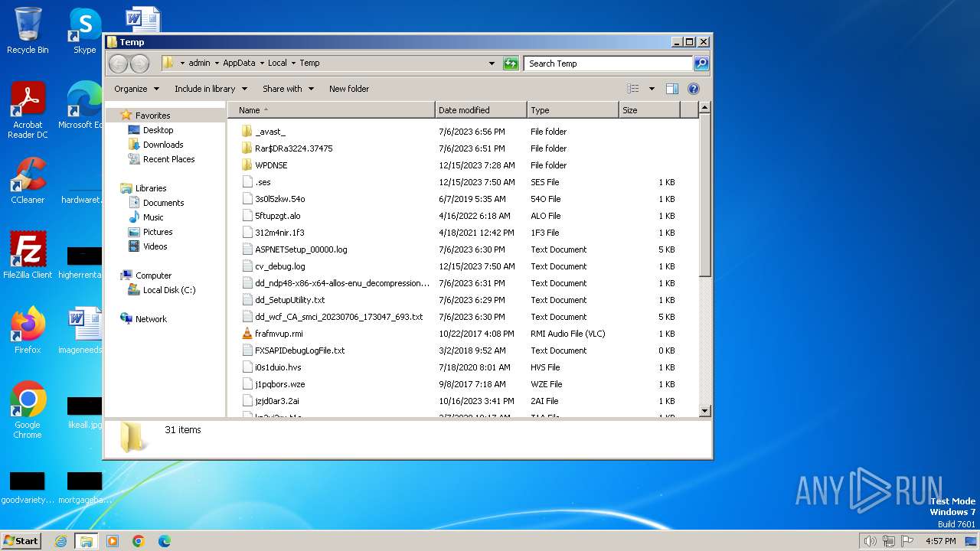Click the taskbar clock 4:57 PM
Screen dimensions: 980x551
coord(940,541)
